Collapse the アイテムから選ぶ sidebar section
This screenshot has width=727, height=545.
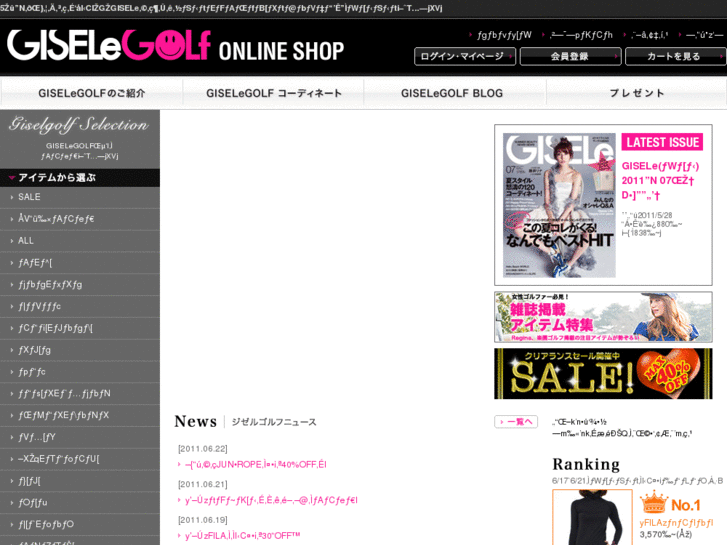(80, 178)
